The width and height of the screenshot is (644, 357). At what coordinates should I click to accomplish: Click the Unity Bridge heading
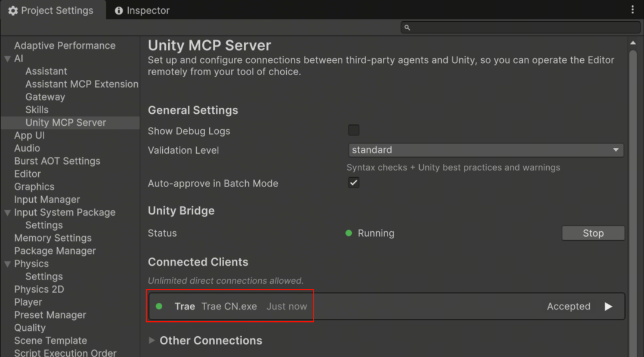click(181, 210)
